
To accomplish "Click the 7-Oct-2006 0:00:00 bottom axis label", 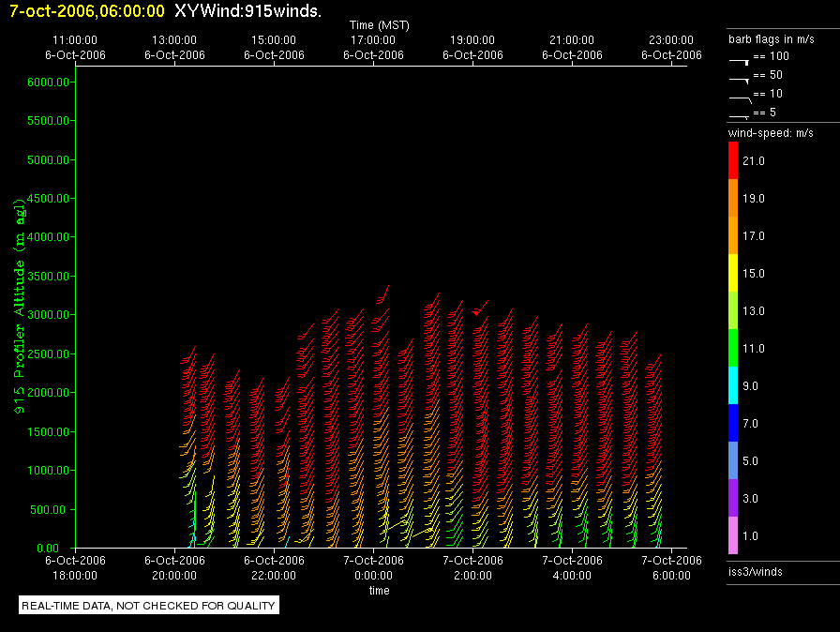I will pos(373,567).
